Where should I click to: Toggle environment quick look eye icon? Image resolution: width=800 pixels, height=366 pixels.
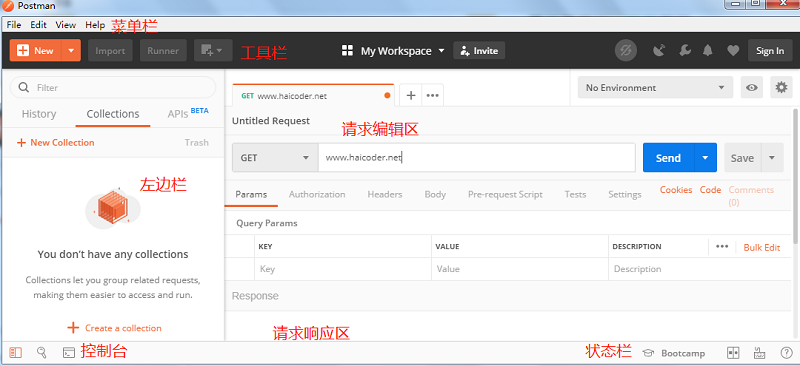pos(752,87)
